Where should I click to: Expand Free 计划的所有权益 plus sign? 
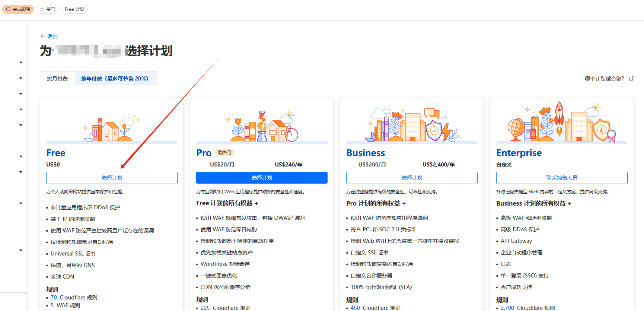[256, 203]
